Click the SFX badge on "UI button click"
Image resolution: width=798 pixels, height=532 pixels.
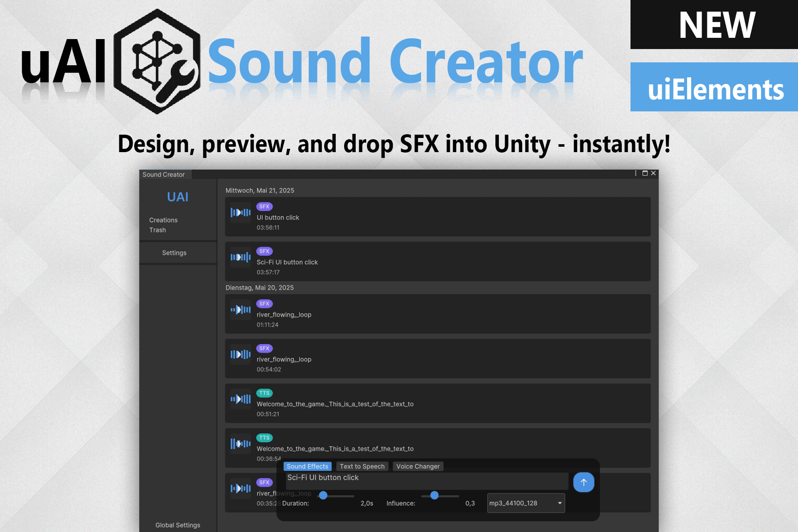[x=264, y=207]
